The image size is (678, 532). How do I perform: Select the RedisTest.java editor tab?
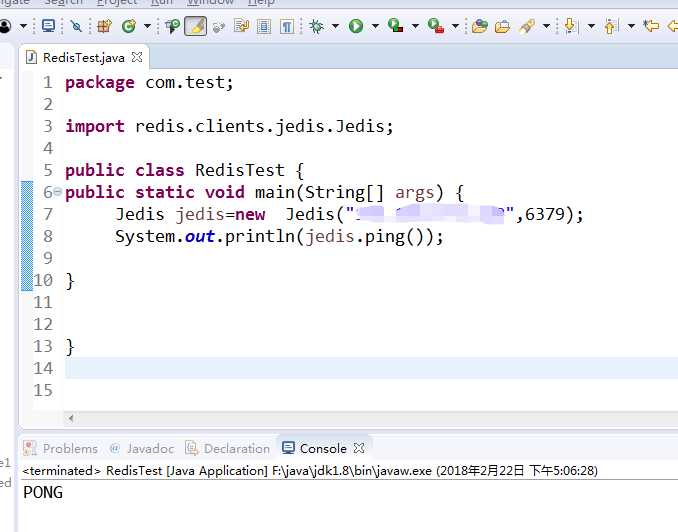[x=84, y=58]
